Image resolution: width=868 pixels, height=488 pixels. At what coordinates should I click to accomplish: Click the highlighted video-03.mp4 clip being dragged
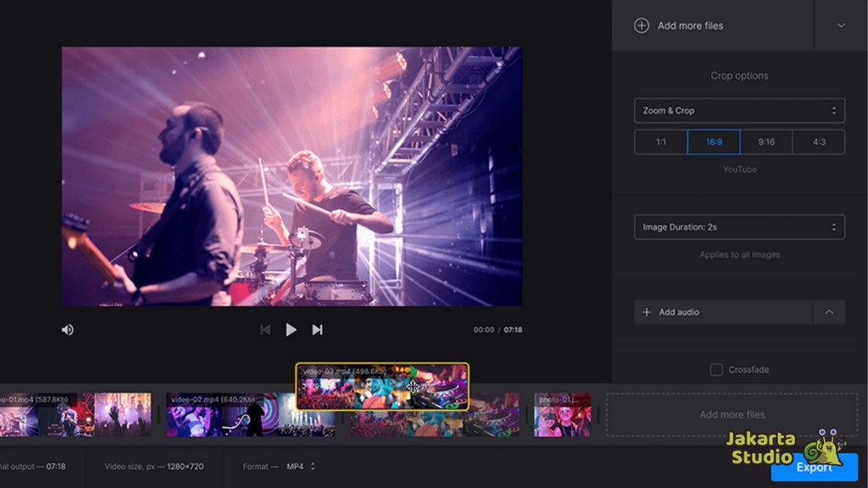coord(382,386)
